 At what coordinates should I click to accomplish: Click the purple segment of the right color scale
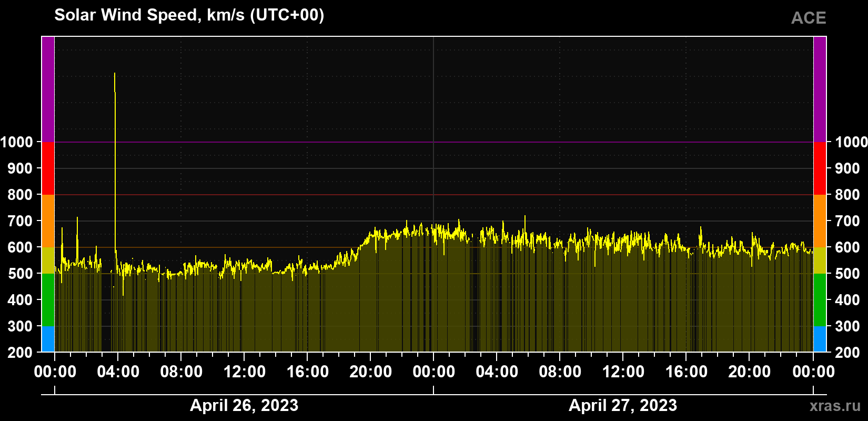(x=820, y=89)
